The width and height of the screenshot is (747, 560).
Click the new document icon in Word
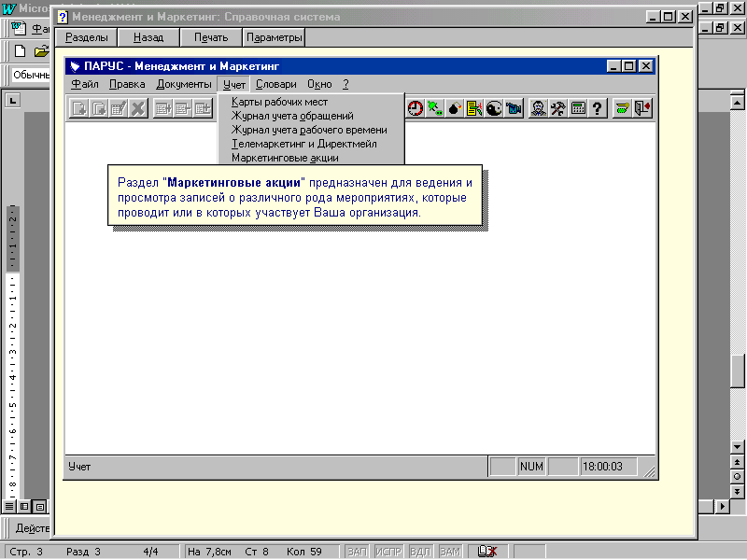pos(20,51)
